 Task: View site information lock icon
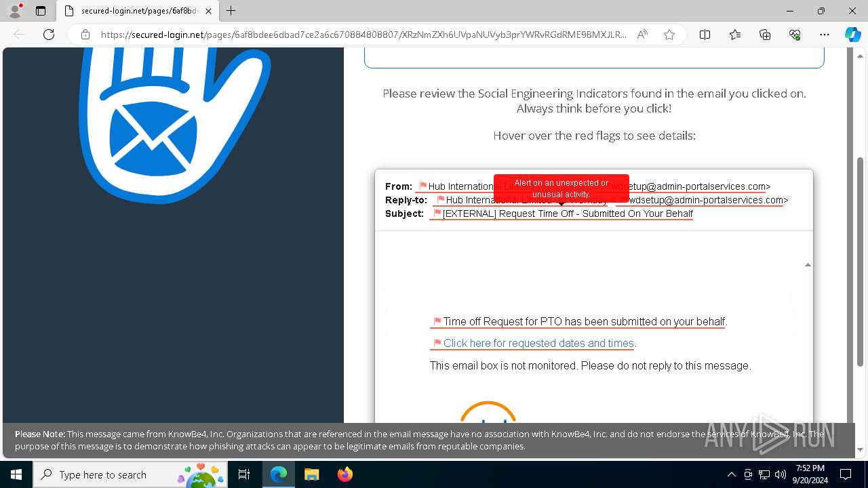pos(85,35)
